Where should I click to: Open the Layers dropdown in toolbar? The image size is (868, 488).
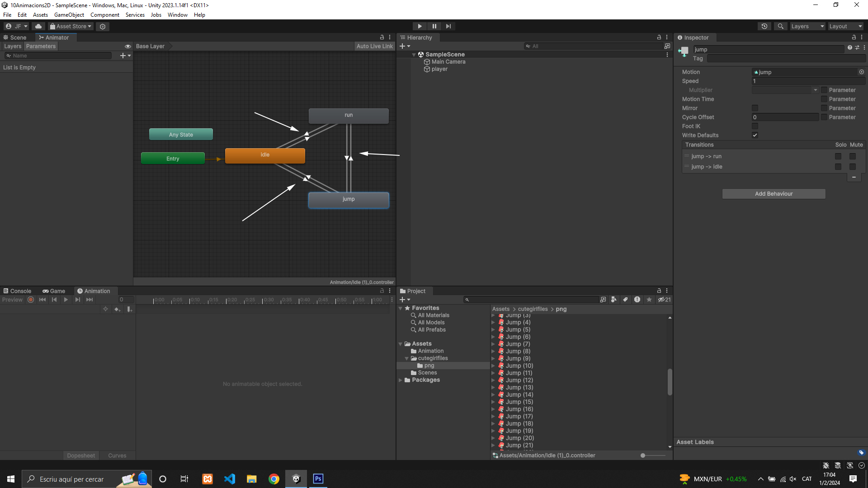click(x=807, y=26)
